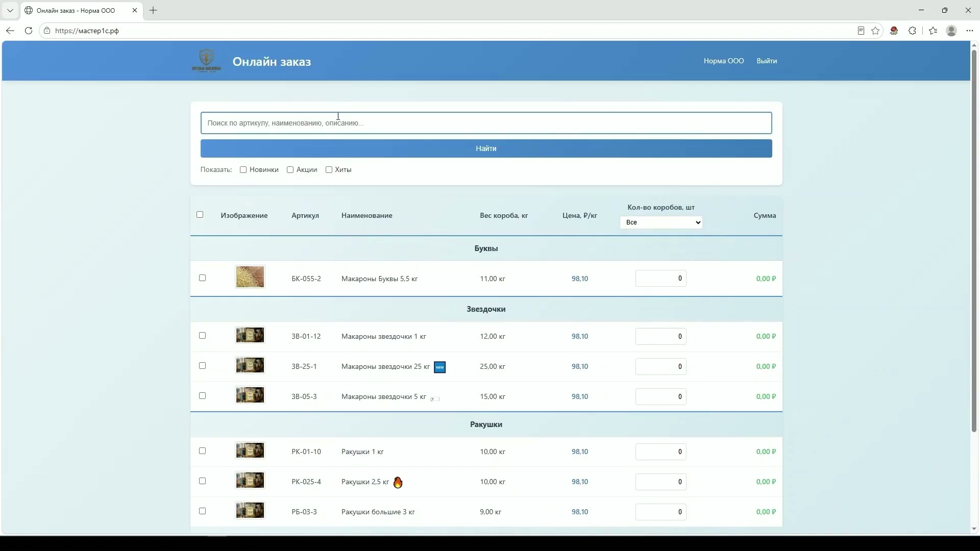
Task: Add page to favorites with star icon
Action: coord(876,31)
